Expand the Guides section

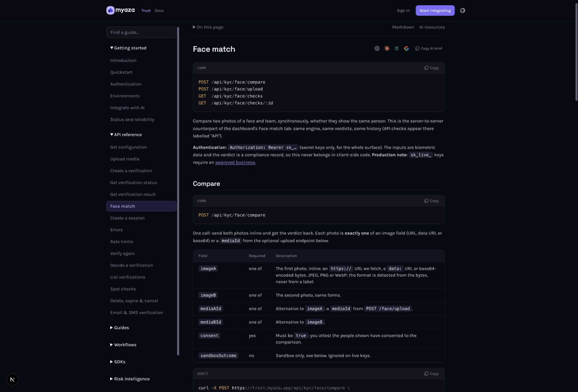click(119, 328)
